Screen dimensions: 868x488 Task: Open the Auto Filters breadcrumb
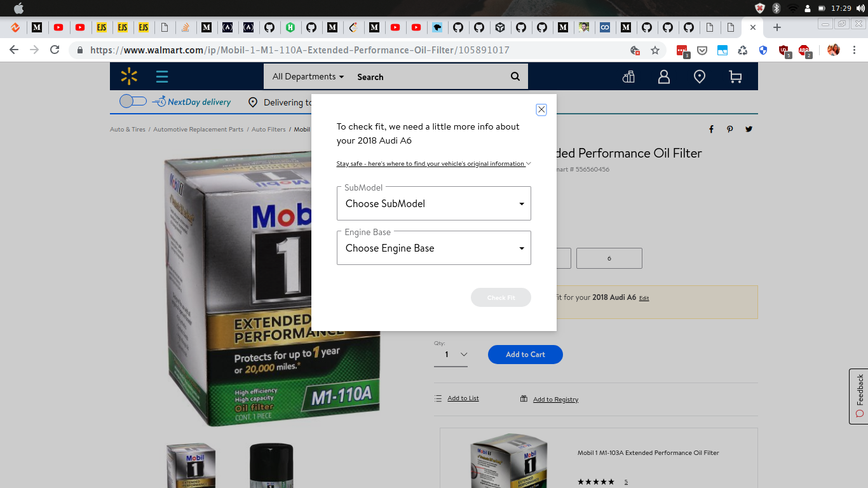click(x=269, y=129)
